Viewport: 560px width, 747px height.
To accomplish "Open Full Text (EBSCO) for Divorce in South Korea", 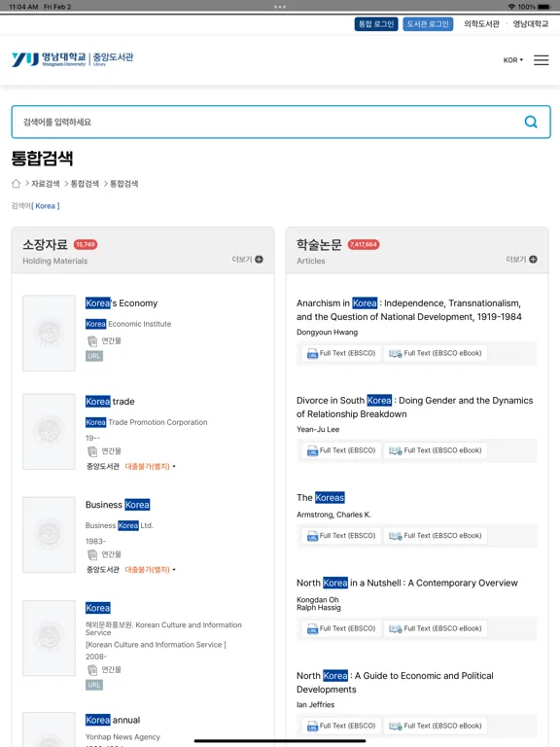I will point(341,450).
